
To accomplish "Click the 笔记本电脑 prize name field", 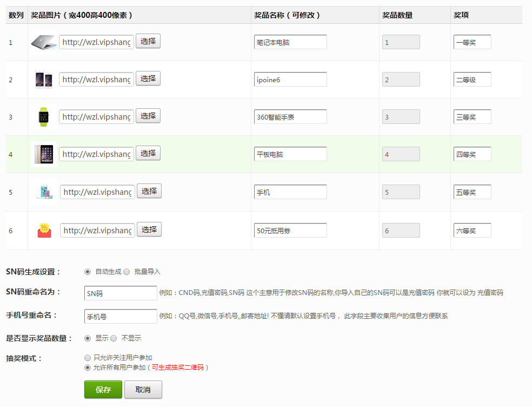I will coord(290,42).
